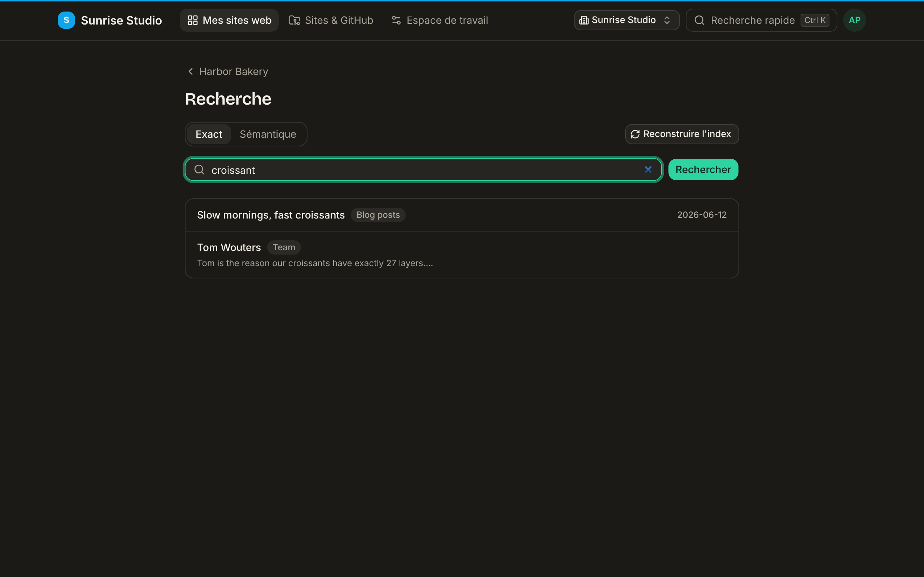The height and width of the screenshot is (577, 924).
Task: Click the Rechercher button
Action: (703, 169)
